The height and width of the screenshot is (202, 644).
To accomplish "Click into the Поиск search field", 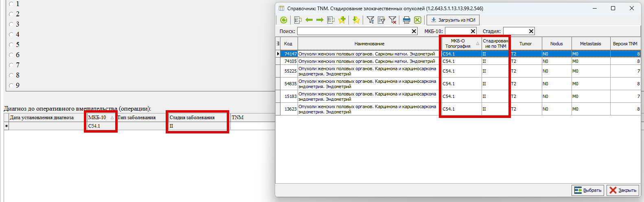I will point(354,31).
